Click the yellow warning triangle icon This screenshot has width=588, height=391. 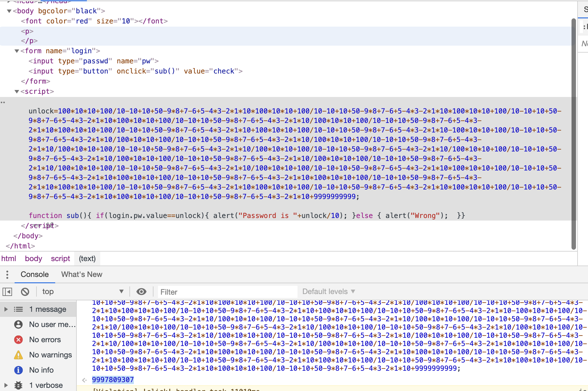click(18, 355)
